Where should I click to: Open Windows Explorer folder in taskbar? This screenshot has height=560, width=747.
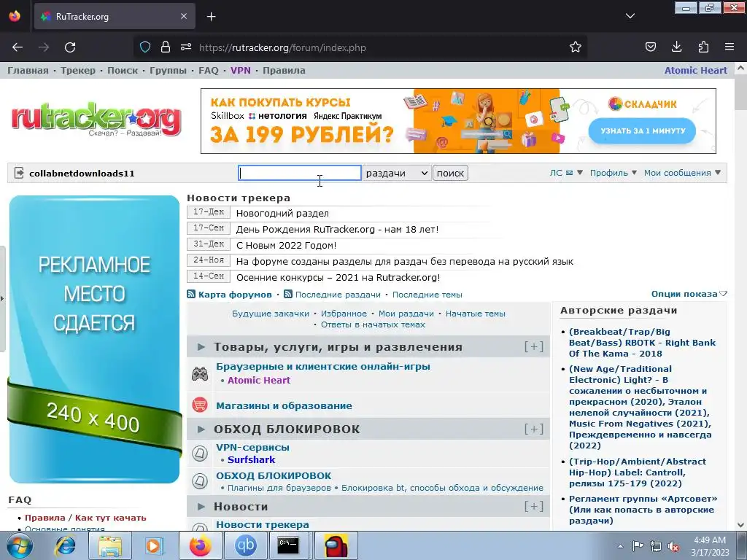coord(110,545)
